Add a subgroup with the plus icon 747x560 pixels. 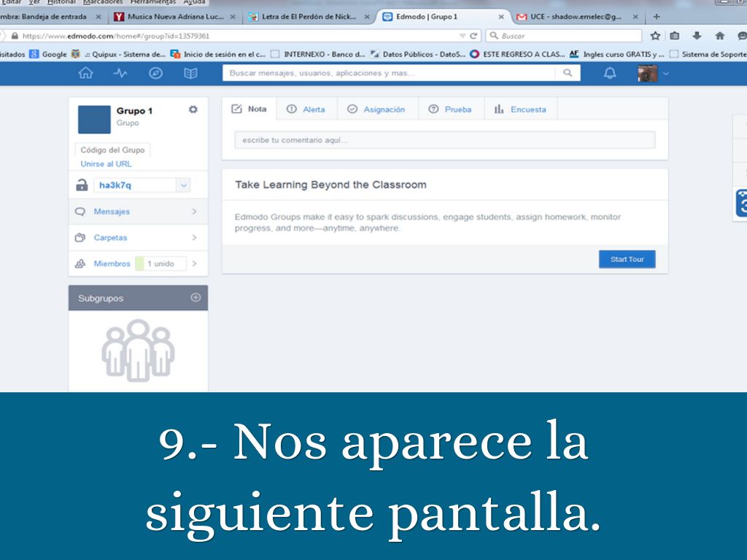(x=195, y=297)
